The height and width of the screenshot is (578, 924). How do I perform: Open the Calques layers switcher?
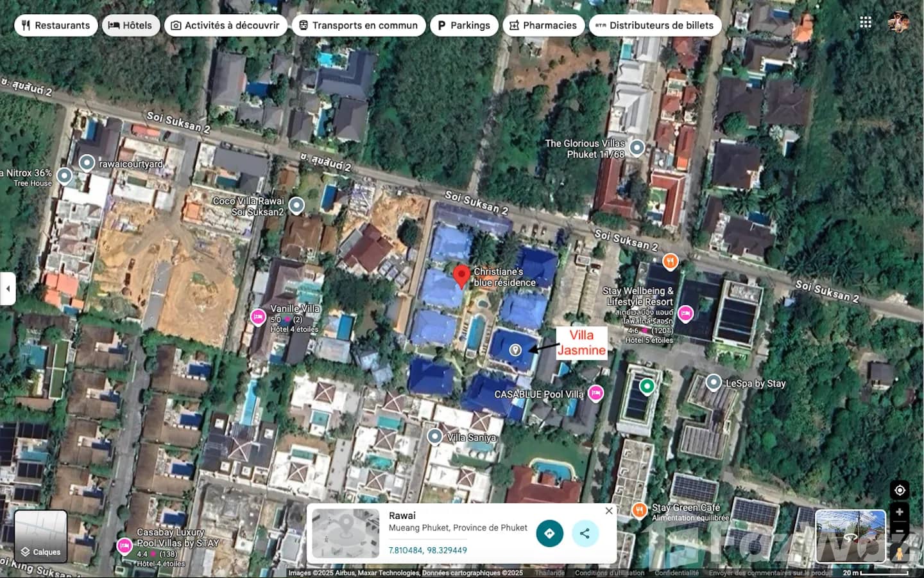(40, 537)
